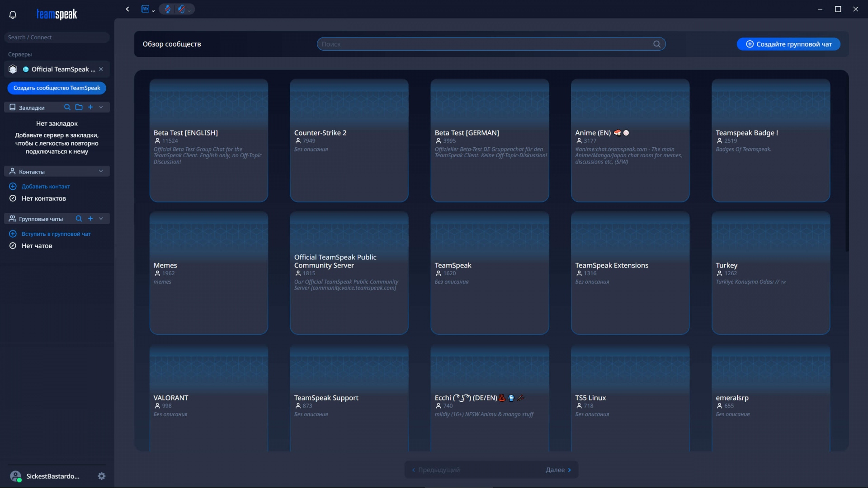This screenshot has width=868, height=488.
Task: Click Создайте групповой чат button
Action: (x=788, y=44)
